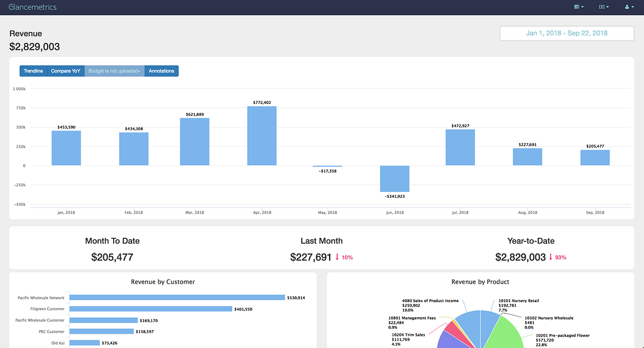The height and width of the screenshot is (348, 644).
Task: Open the money bill icon menu
Action: point(604,7)
